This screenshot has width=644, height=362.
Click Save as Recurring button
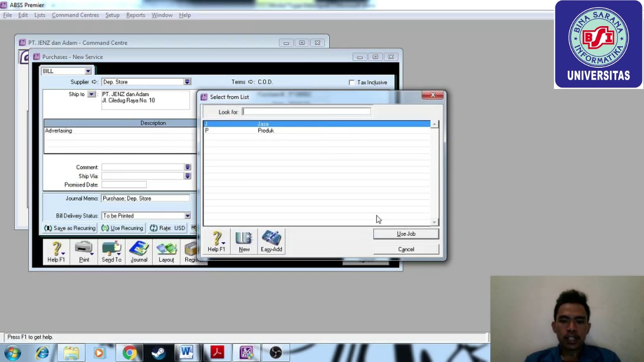70,228
